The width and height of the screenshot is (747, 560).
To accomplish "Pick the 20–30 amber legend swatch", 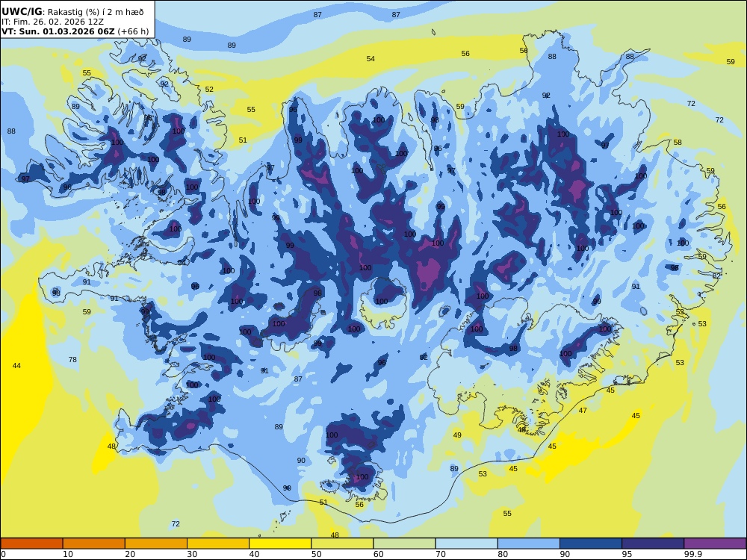I will (x=156, y=544).
